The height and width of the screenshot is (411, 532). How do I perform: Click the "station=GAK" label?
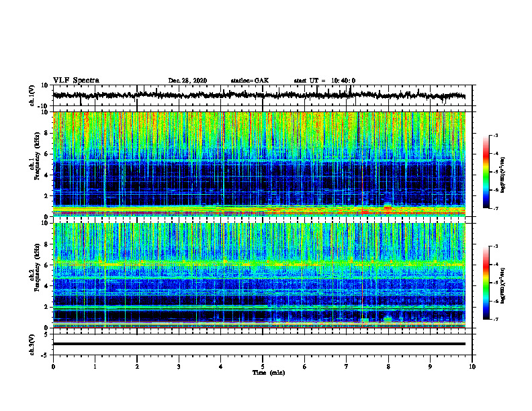(x=250, y=81)
